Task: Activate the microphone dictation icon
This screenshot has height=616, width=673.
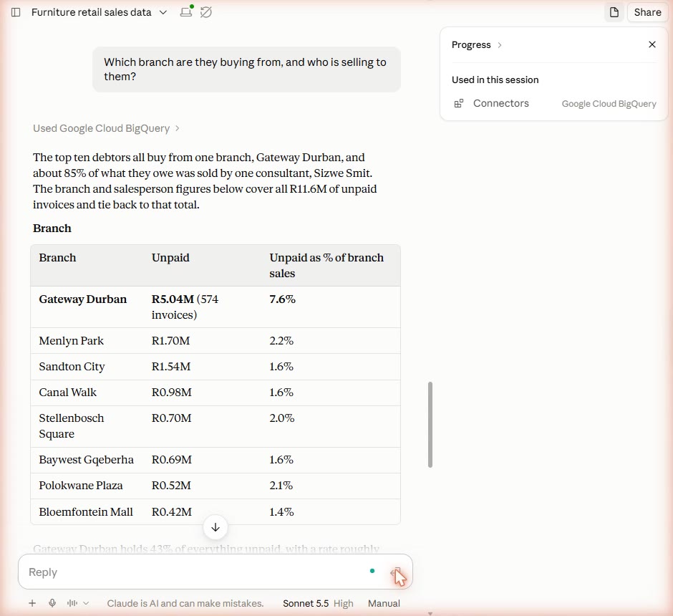Action: point(52,603)
